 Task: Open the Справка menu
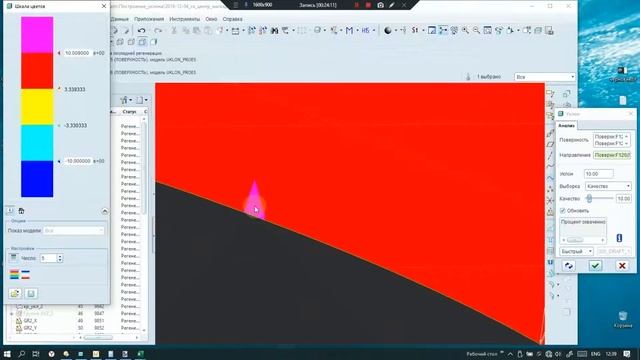[232, 19]
